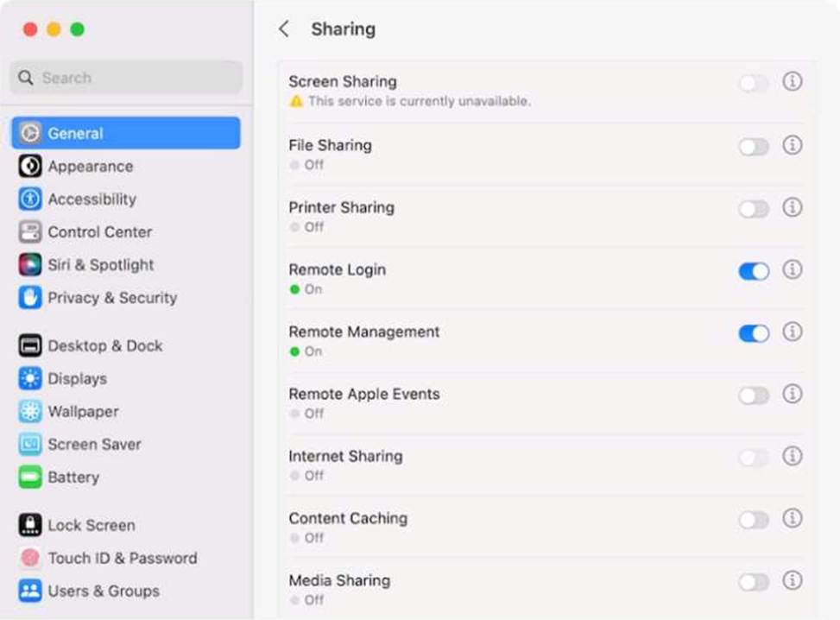Open Touch ID & Password fingerprint icon
Viewport: 840px width, 620px height.
[x=30, y=559]
